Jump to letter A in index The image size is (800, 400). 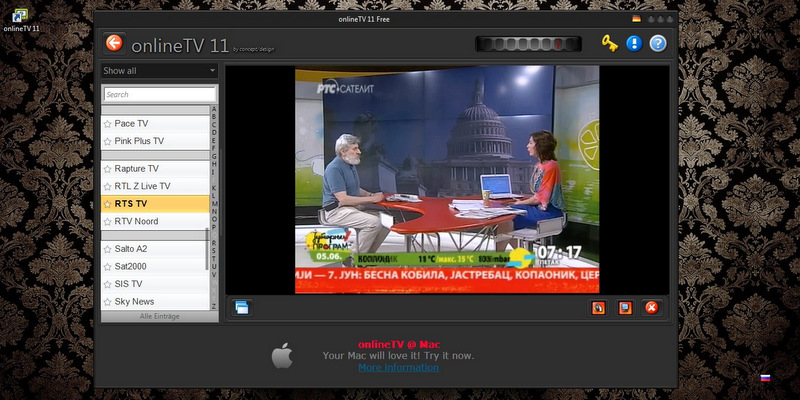click(214, 109)
